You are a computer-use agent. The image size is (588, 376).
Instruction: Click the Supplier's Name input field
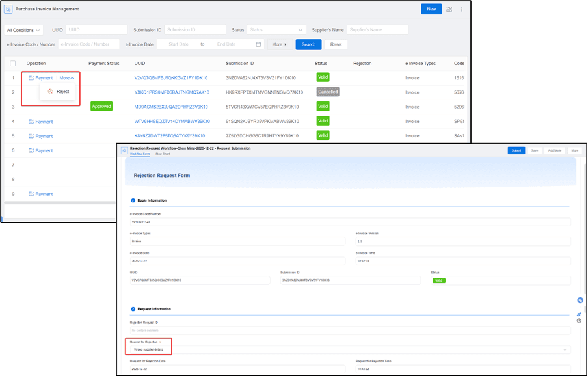378,30
